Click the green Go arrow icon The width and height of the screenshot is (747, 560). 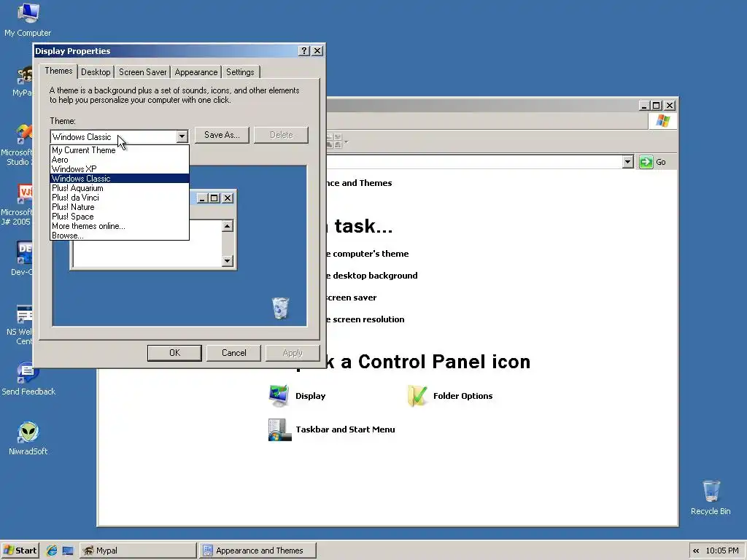pos(646,162)
